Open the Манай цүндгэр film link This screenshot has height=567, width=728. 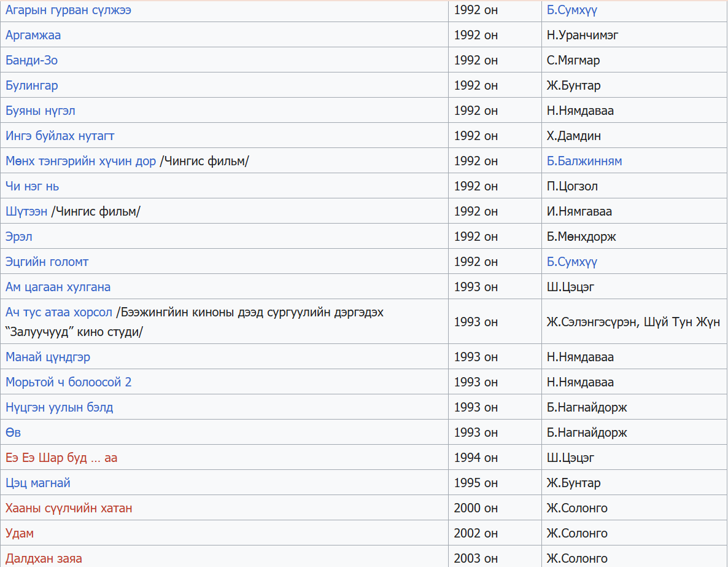[48, 357]
